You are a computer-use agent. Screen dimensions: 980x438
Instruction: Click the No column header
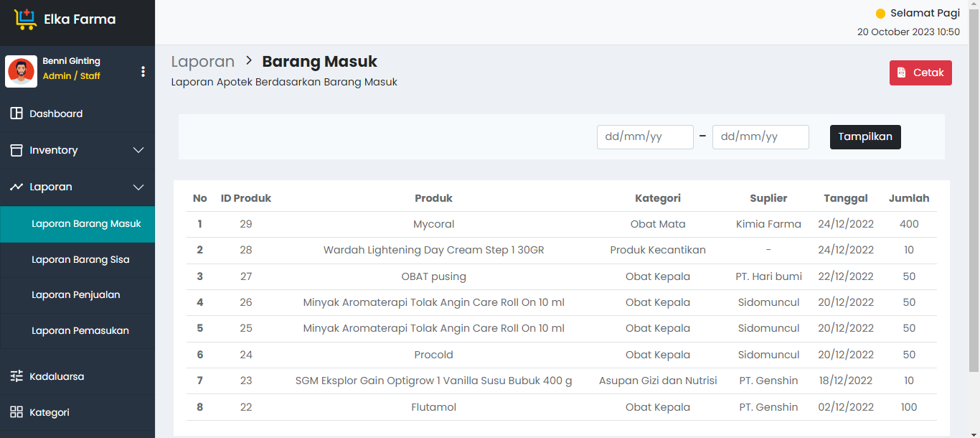(199, 198)
